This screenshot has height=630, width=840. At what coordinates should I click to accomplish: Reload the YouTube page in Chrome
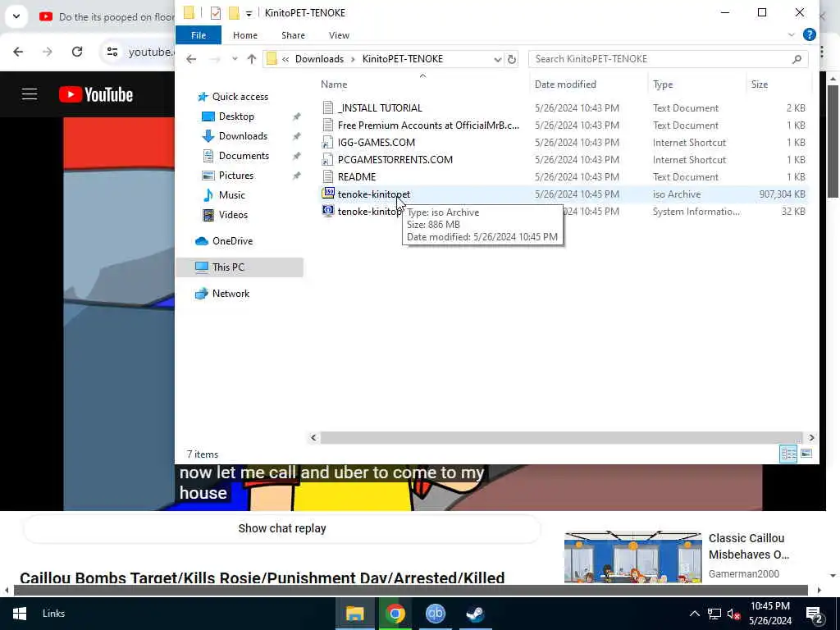pos(77,52)
